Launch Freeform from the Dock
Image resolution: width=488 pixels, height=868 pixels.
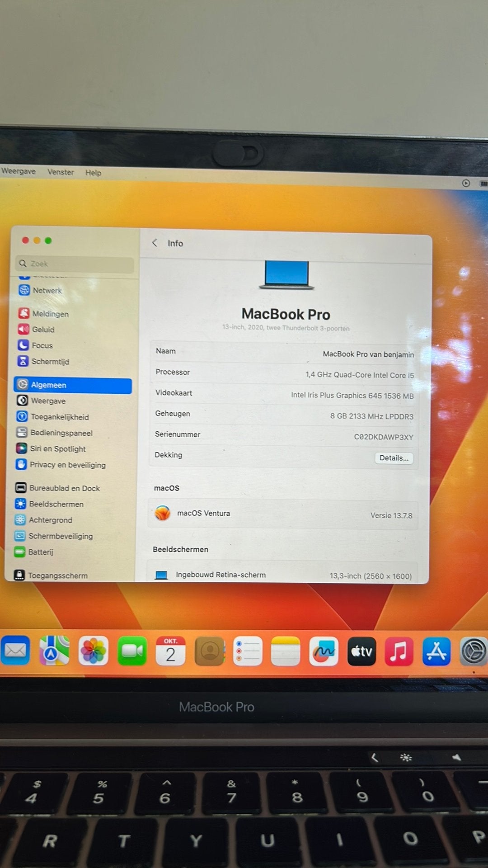click(324, 651)
